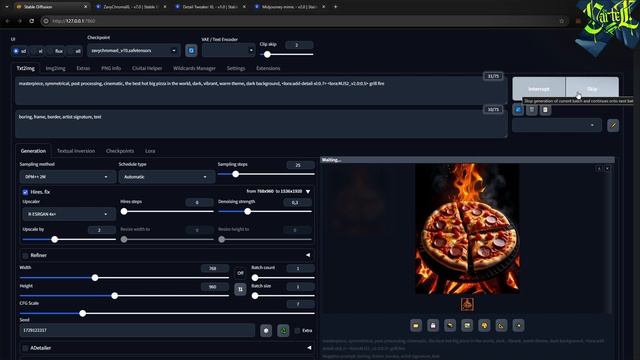The image size is (640, 360).
Task: Bookmark this page with star icon
Action: 562,21
